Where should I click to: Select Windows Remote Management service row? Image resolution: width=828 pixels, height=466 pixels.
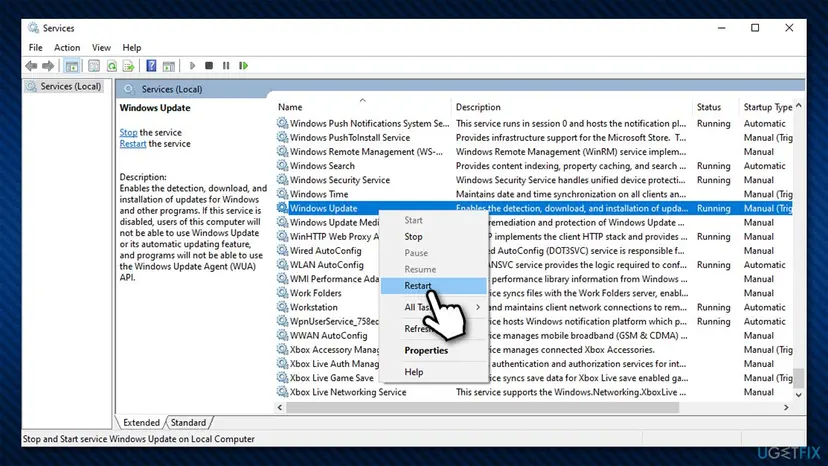click(x=534, y=152)
